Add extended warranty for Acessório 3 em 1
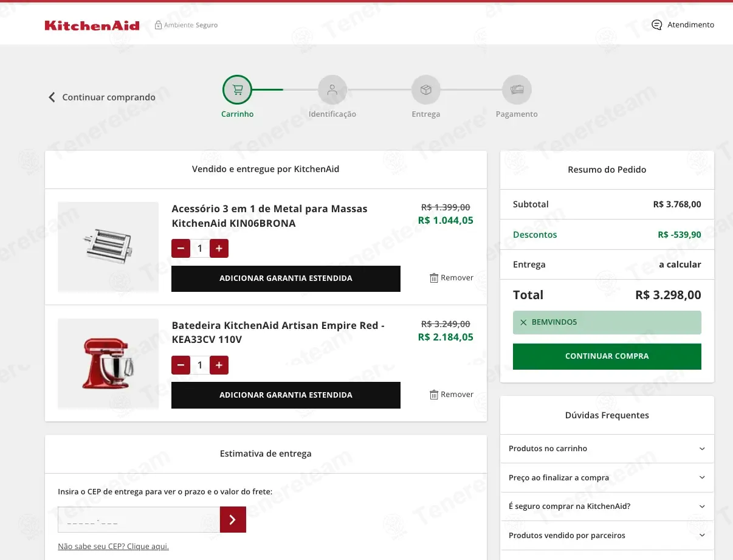This screenshot has width=733, height=560. (x=286, y=278)
